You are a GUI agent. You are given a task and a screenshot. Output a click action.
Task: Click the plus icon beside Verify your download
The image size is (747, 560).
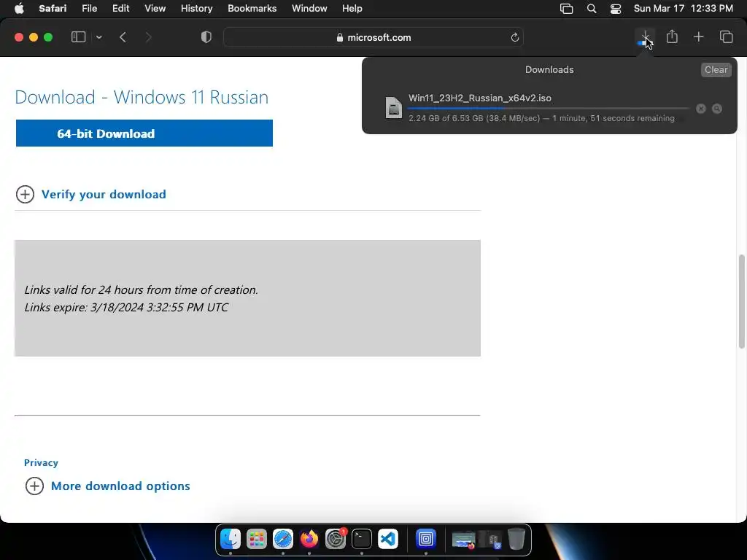coord(26,194)
